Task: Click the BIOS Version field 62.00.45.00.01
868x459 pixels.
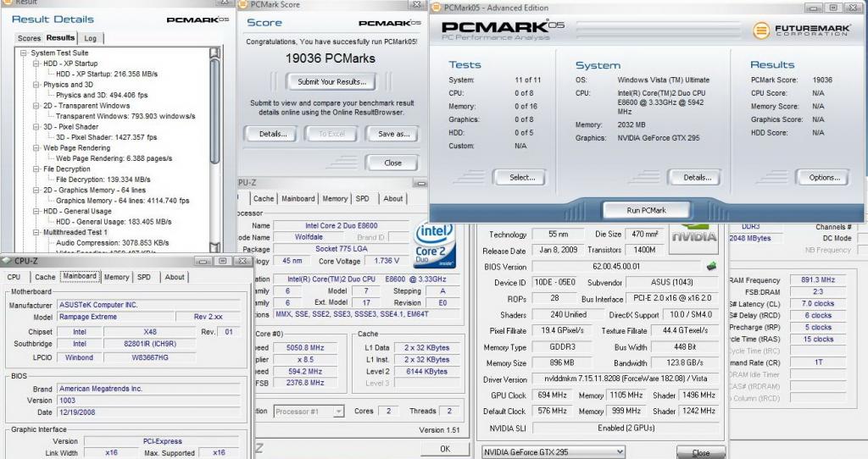Action: 616,267
